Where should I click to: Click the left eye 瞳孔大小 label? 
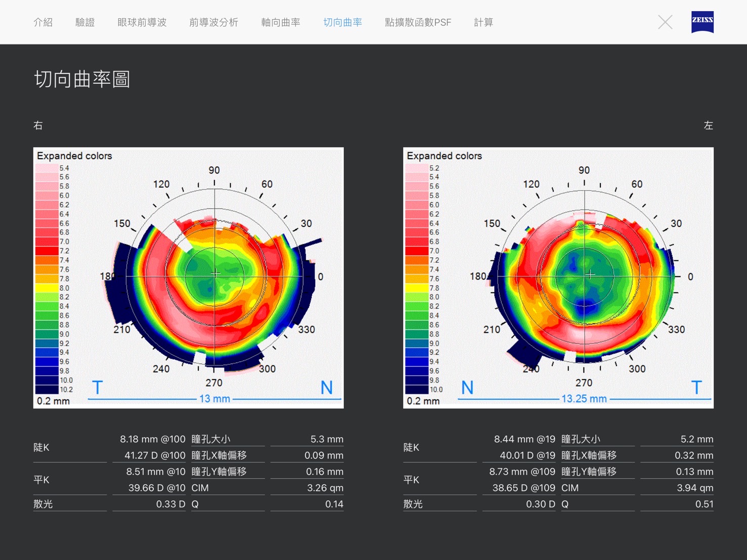coord(581,439)
